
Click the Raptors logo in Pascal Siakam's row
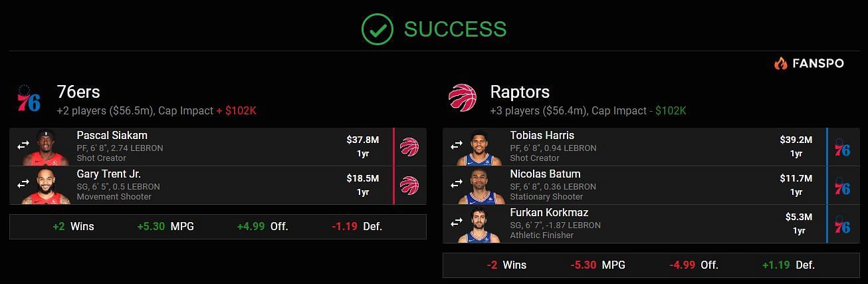409,146
